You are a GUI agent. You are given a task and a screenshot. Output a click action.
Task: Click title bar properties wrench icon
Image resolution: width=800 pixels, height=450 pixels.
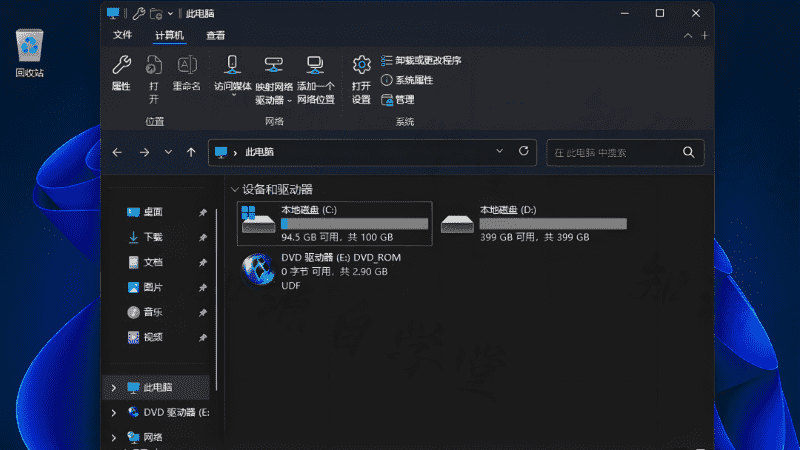tap(138, 13)
